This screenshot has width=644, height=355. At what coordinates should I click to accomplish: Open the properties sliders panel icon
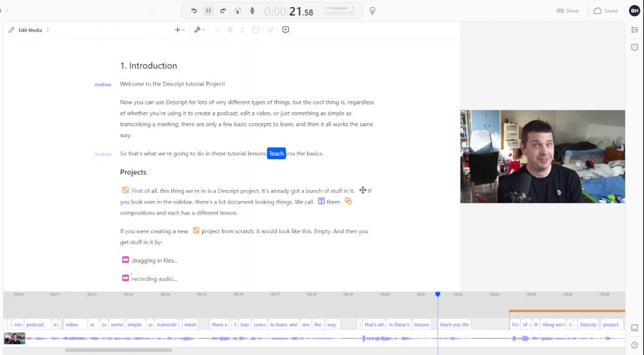tap(634, 30)
